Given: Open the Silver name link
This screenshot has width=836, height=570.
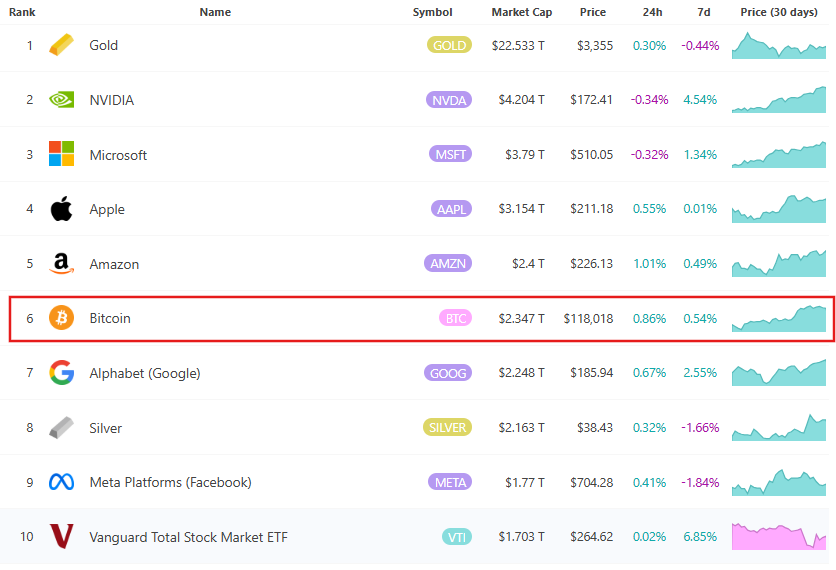Looking at the screenshot, I should (x=105, y=428).
